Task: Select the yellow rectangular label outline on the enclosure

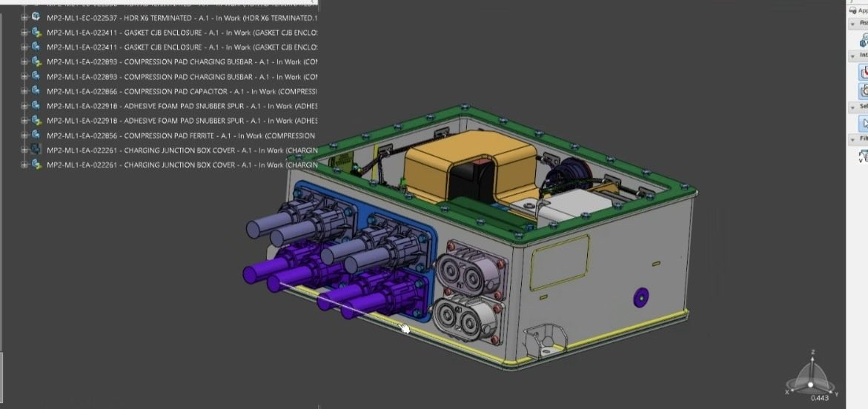Action: point(559,262)
